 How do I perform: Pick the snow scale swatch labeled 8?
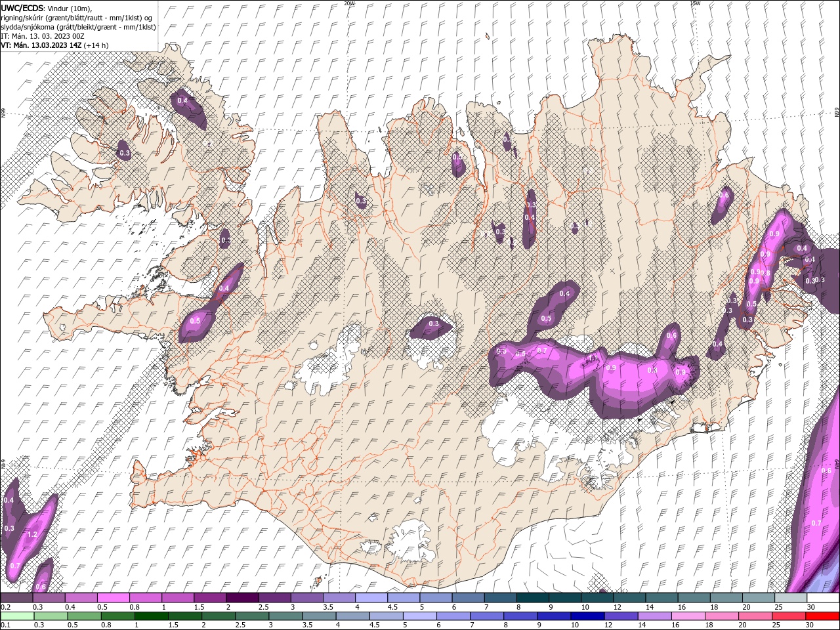532,598
